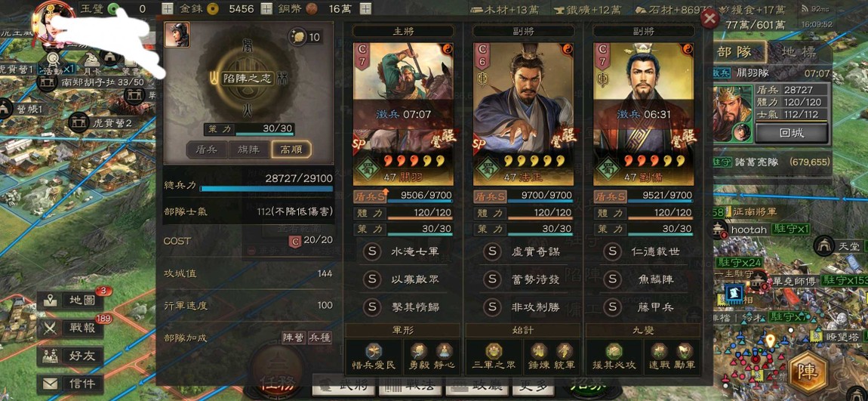868x401 pixels.
Task: Select the 旗陣 formation option
Action: (x=249, y=149)
